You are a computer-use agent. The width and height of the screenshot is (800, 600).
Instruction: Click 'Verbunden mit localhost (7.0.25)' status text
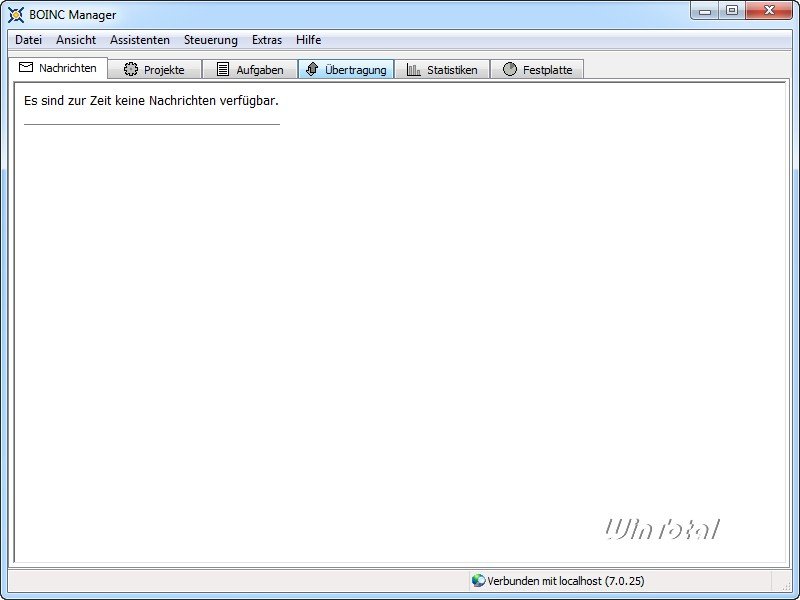[566, 581]
